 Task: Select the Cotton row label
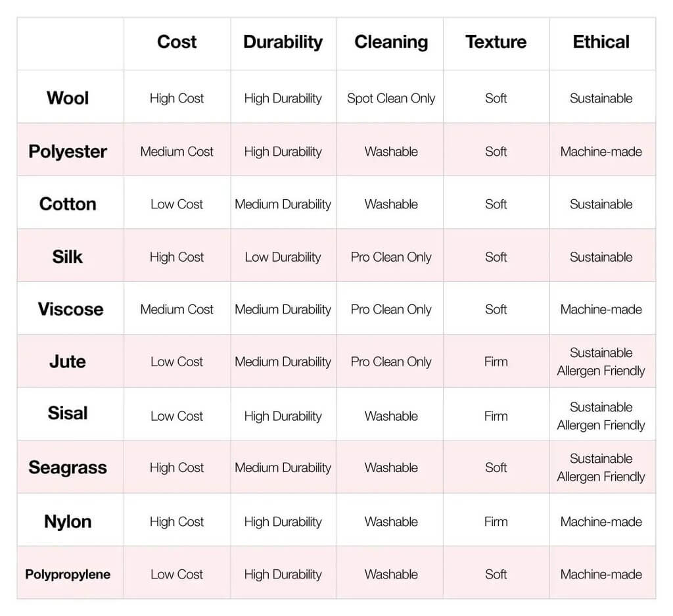click(x=68, y=204)
